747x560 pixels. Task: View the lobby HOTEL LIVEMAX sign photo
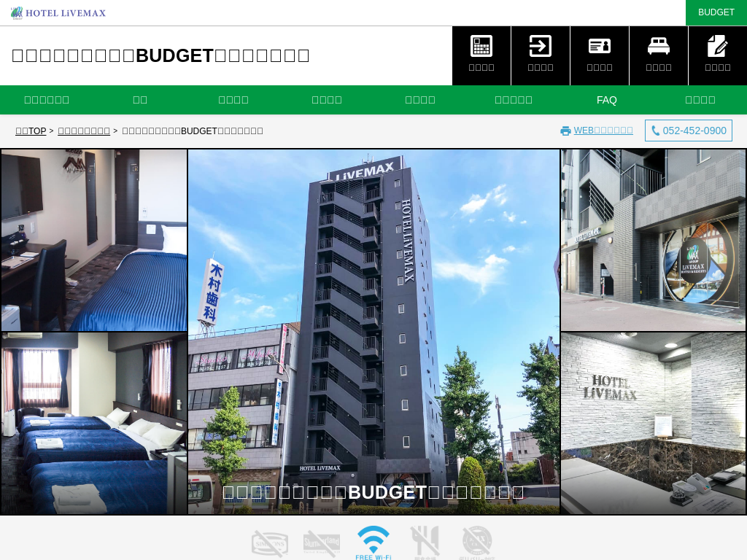[653, 424]
